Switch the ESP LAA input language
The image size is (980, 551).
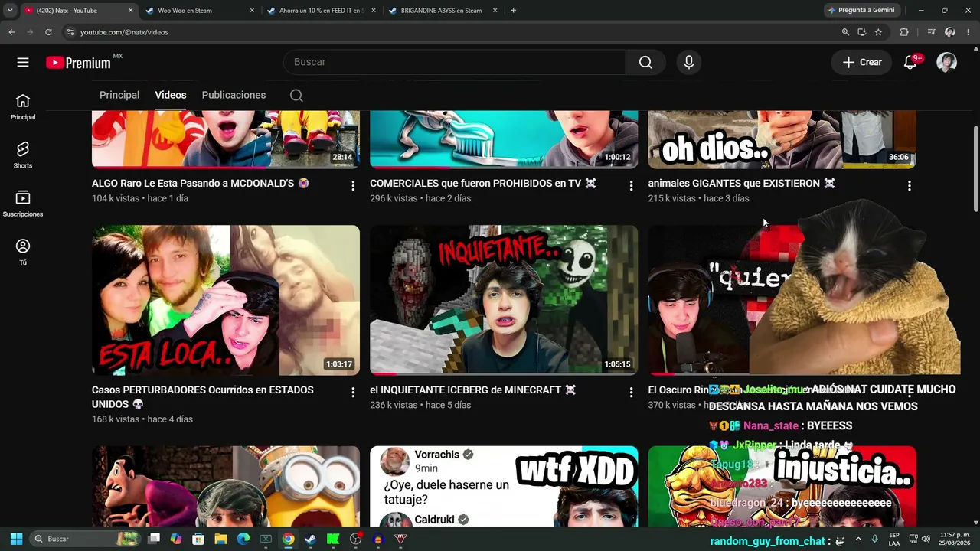click(x=894, y=539)
